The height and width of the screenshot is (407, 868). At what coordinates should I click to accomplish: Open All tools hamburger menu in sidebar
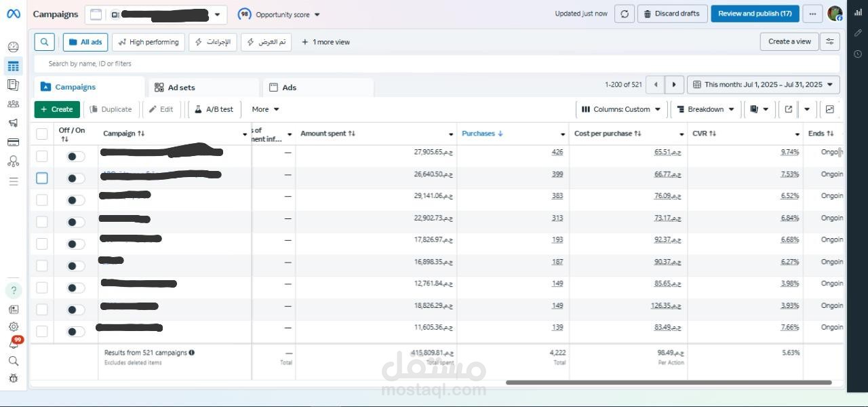pos(13,181)
